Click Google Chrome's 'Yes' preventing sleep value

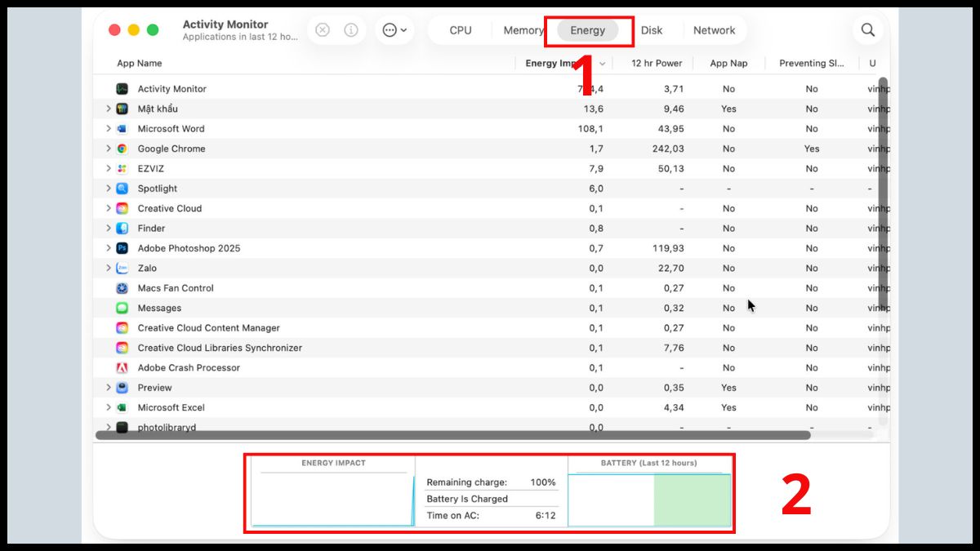click(812, 149)
